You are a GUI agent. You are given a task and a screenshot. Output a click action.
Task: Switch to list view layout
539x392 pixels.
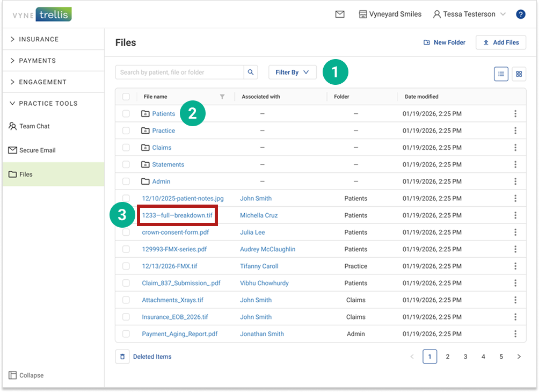click(x=501, y=74)
